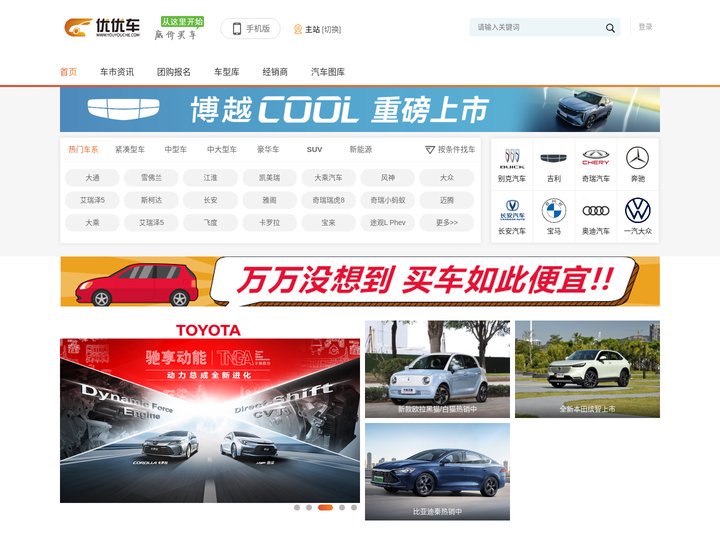
Task: Switch station via 切换 link
Action: (332, 29)
